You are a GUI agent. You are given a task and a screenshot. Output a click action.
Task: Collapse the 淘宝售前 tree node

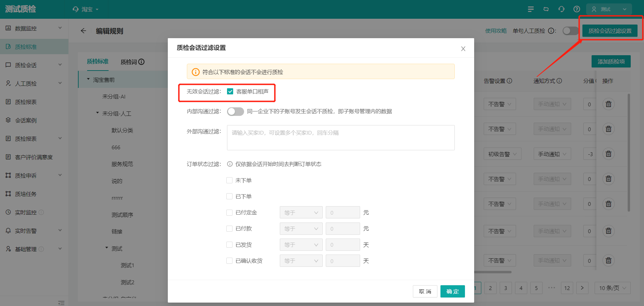click(x=88, y=79)
